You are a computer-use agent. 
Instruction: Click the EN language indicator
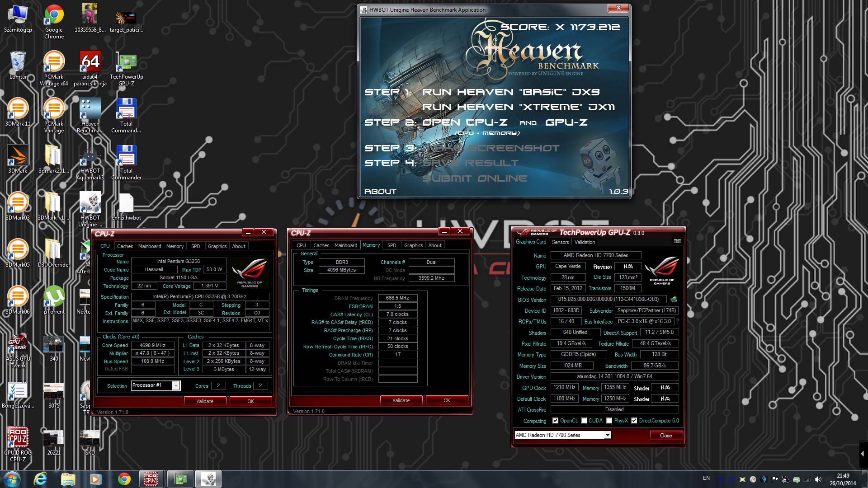tap(706, 478)
